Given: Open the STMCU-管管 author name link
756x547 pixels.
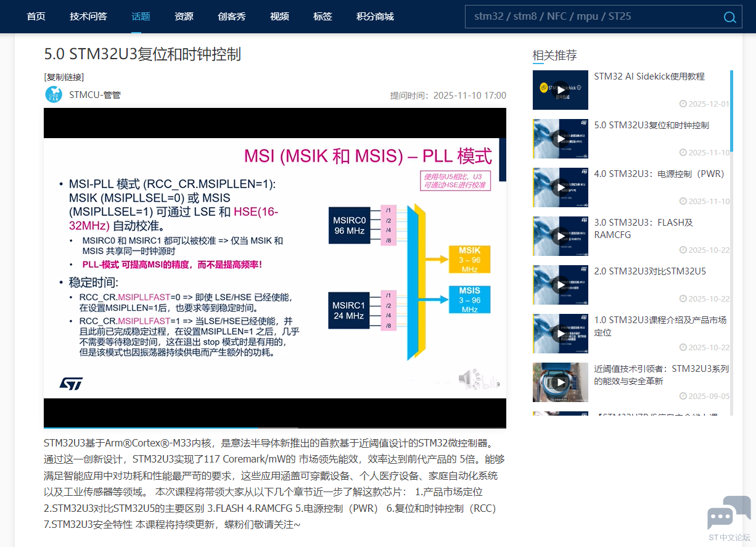Looking at the screenshot, I should coord(95,95).
